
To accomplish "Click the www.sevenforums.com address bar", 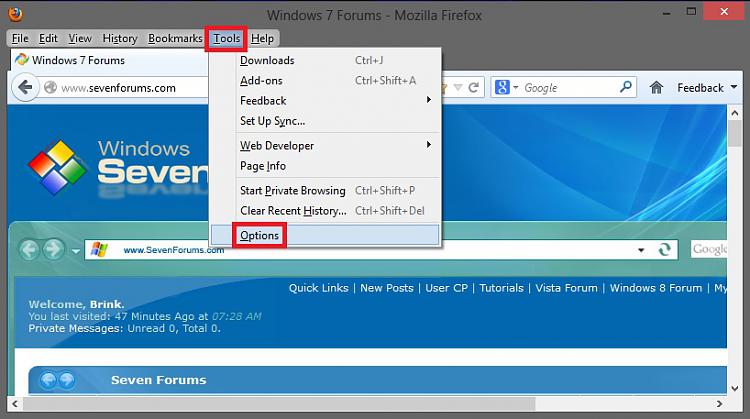I will coord(119,88).
